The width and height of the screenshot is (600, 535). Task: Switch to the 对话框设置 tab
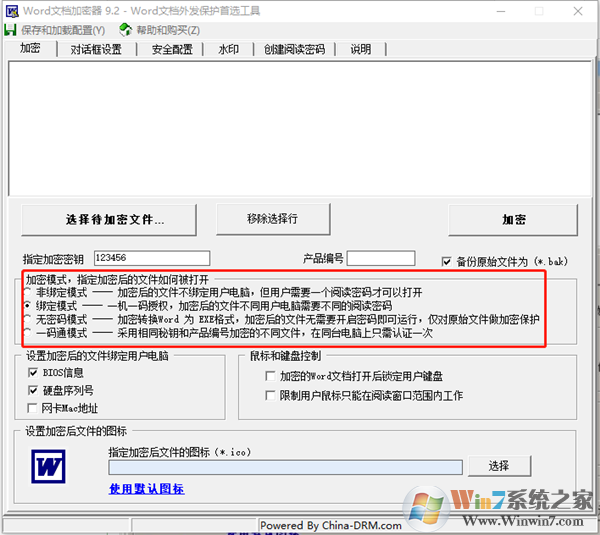click(x=96, y=49)
